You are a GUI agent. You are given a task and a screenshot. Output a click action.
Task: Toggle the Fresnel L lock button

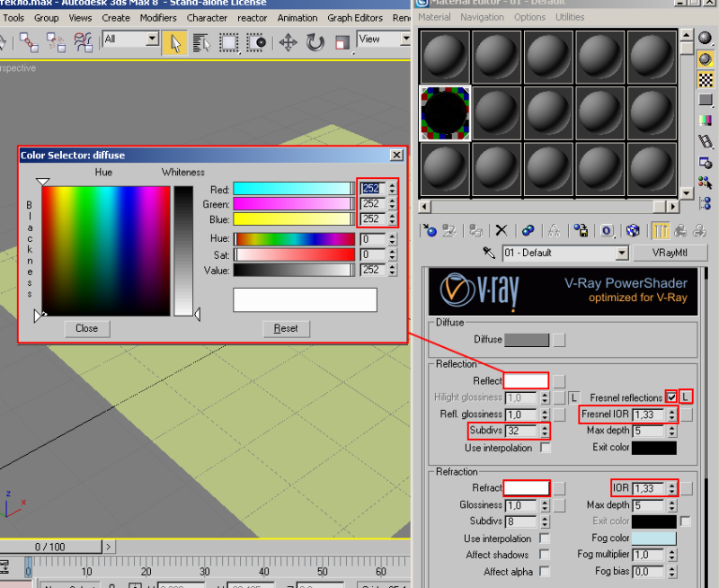(x=686, y=397)
